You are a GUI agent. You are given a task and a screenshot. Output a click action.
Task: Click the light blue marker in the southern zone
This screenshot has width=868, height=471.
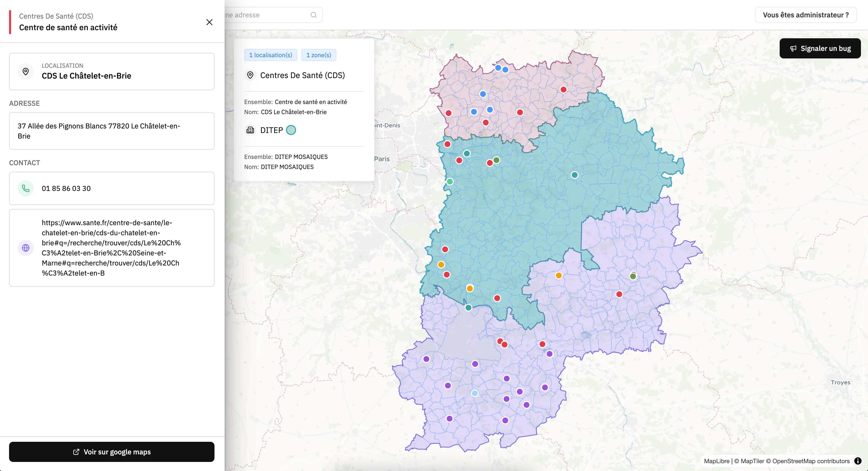pos(475,393)
